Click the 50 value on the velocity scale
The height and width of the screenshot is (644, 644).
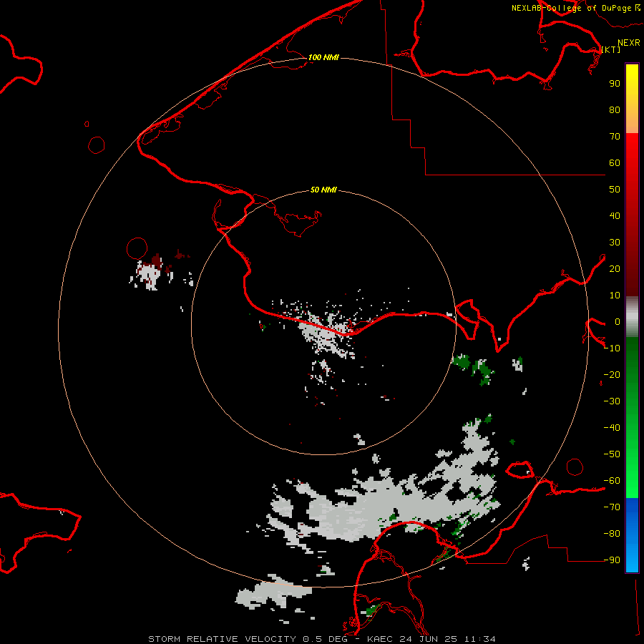(x=615, y=190)
